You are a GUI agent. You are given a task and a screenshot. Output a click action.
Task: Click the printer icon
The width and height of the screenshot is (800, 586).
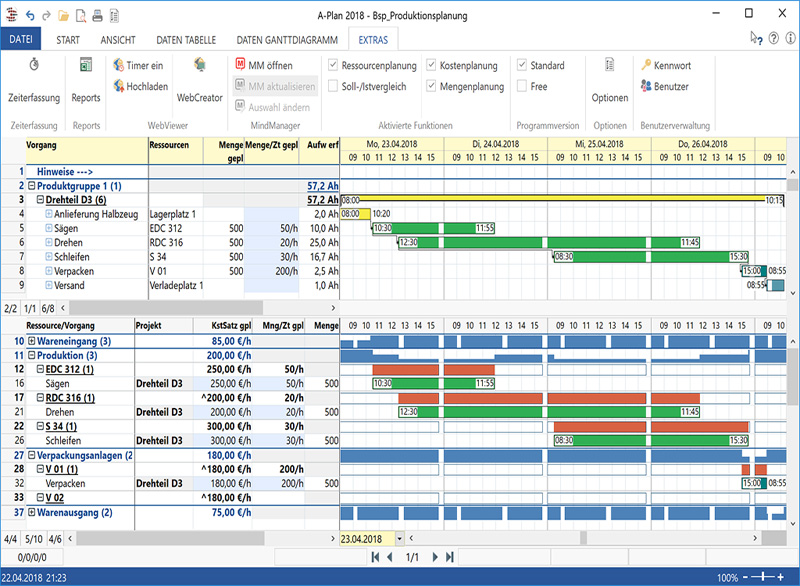coord(97,16)
